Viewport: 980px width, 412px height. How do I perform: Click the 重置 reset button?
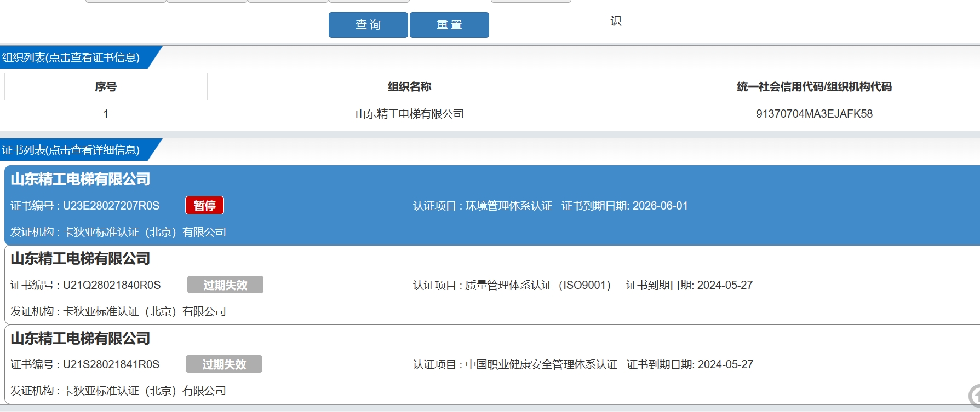449,25
